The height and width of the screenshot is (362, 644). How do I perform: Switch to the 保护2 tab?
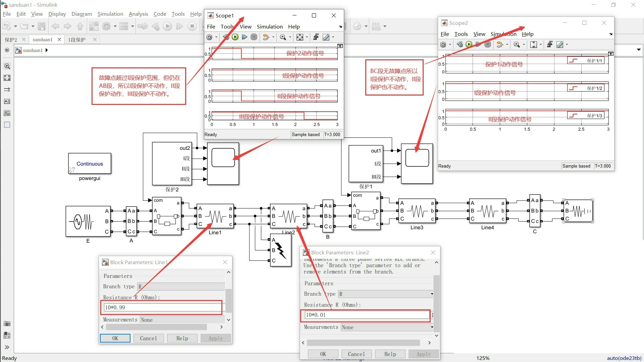11,40
